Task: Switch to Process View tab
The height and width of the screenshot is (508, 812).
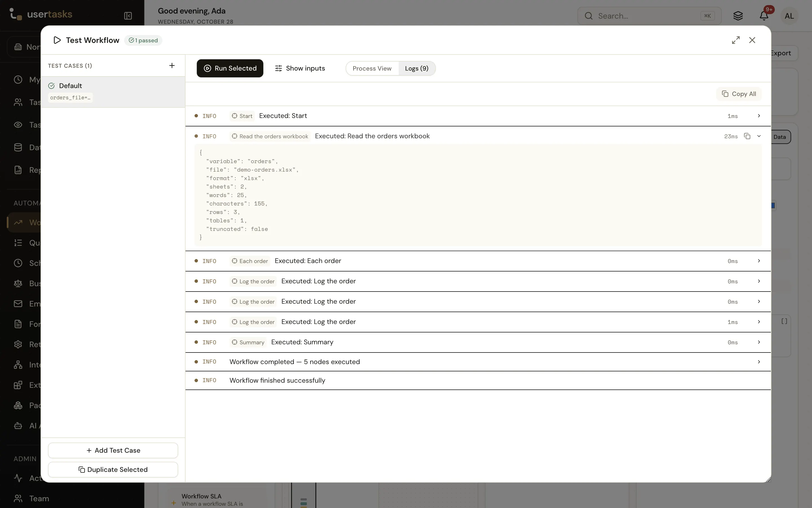Action: coord(372,68)
